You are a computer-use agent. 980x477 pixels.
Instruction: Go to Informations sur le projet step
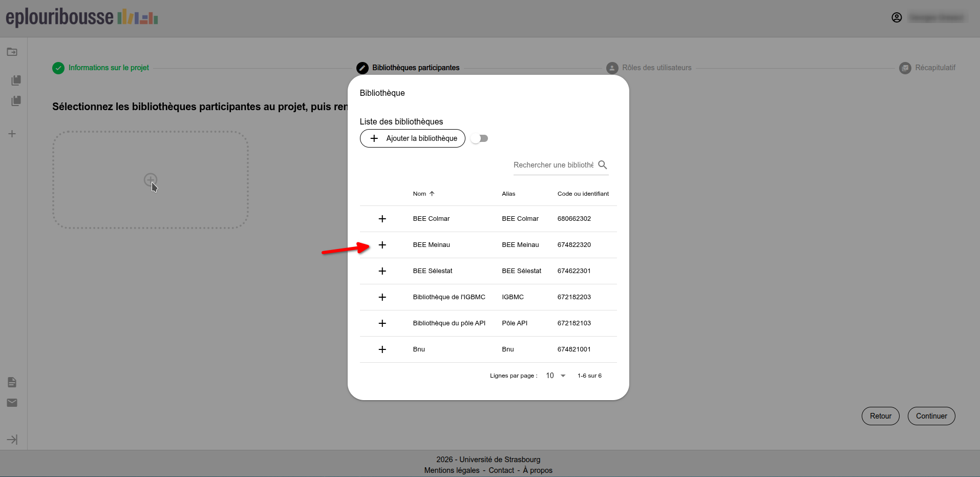(x=109, y=68)
